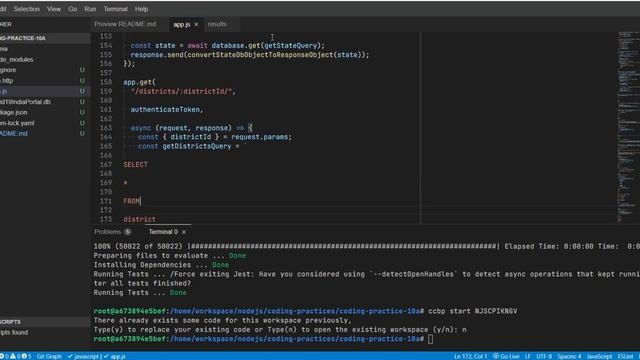This screenshot has height=360, width=640.
Task: Click the FROM keyword on line 171
Action: pos(131,201)
